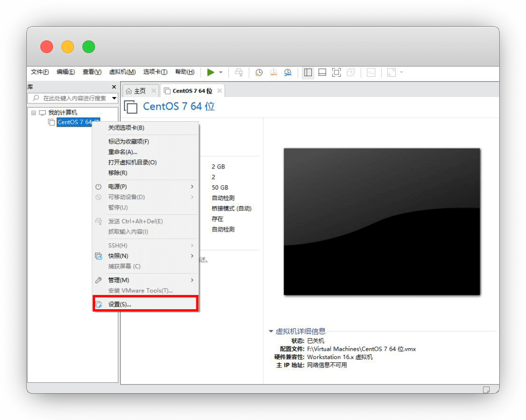This screenshot has height=420, width=526.
Task: Open the 虚拟机(M) menu
Action: click(x=122, y=72)
